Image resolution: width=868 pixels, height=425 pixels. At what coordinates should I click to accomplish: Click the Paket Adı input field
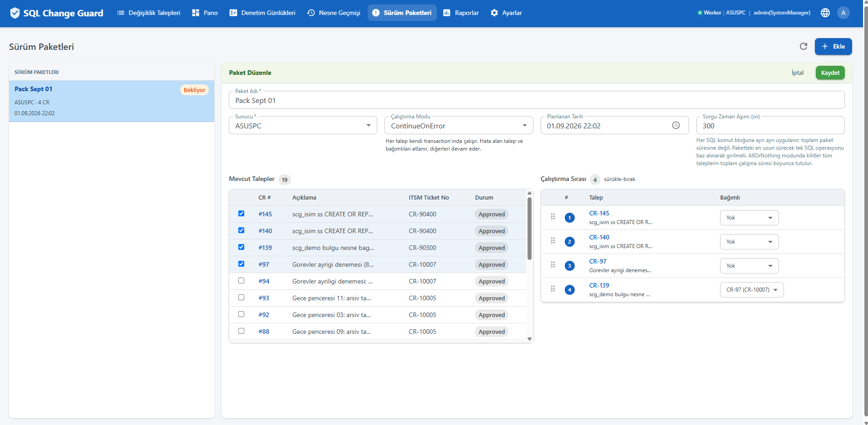(537, 100)
